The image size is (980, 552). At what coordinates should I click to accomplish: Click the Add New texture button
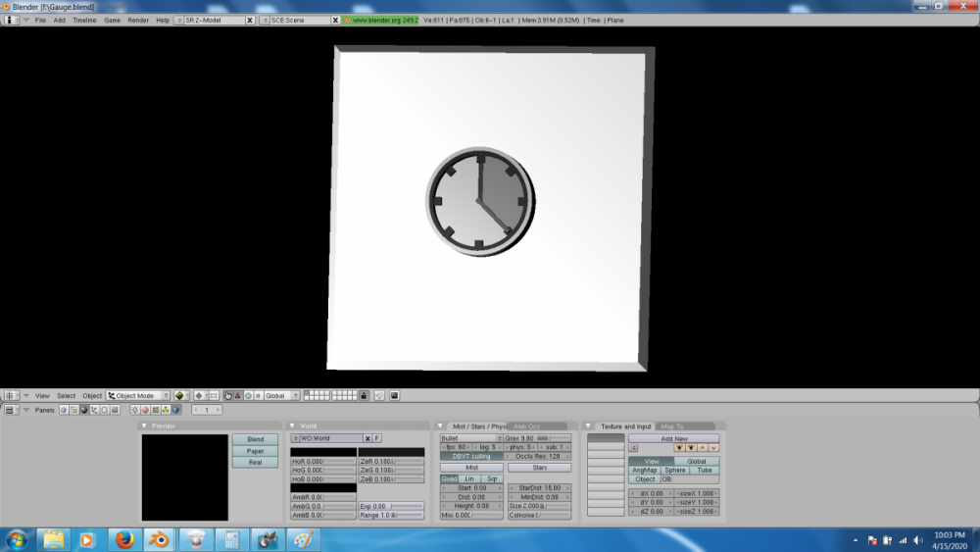[673, 438]
